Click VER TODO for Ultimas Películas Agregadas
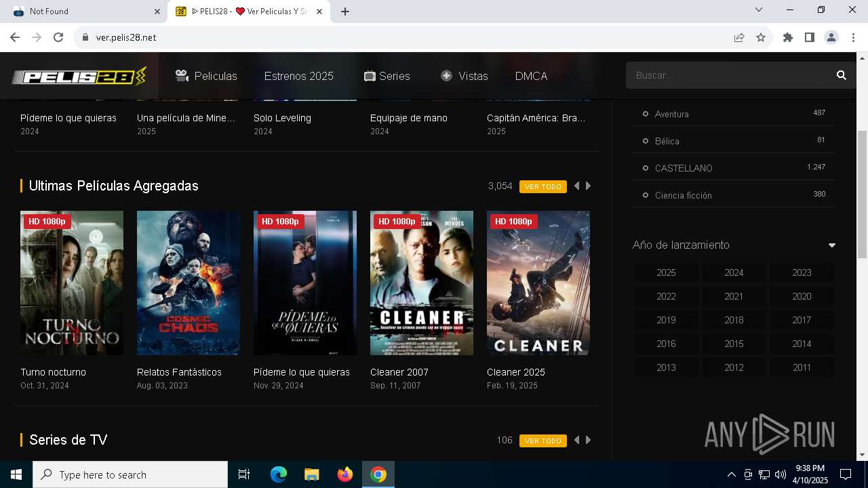 543,186
